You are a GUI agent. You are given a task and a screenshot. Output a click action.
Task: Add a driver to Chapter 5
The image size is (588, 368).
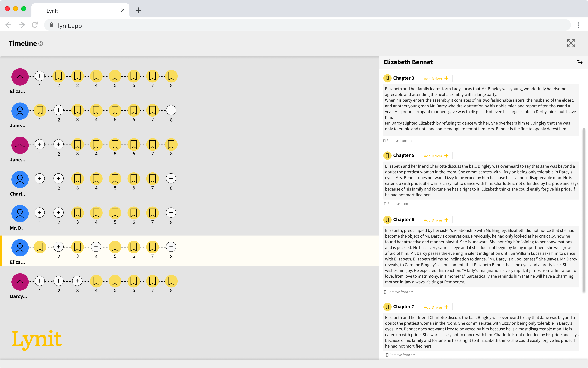tap(436, 156)
